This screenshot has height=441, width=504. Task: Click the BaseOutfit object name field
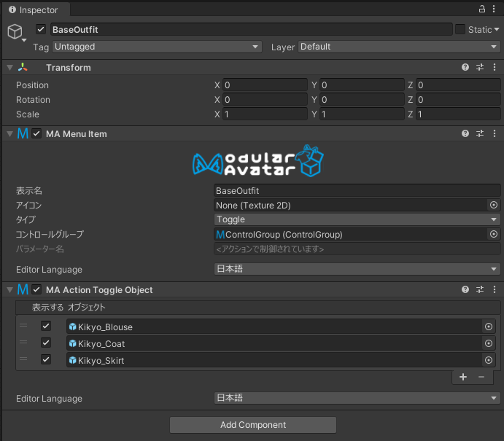click(x=252, y=29)
